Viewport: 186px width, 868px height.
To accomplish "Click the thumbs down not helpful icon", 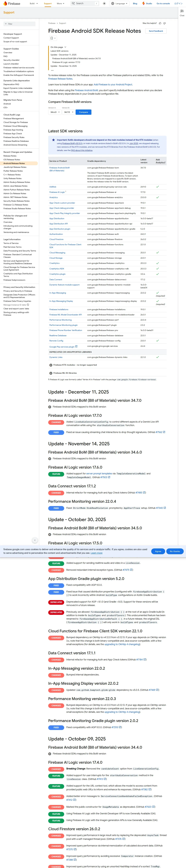I will (x=164, y=23).
